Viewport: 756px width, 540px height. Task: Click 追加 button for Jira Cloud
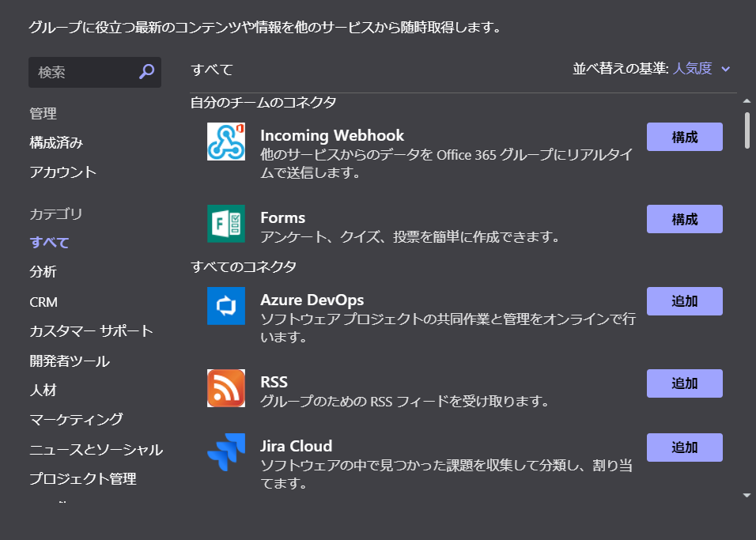[685, 447]
